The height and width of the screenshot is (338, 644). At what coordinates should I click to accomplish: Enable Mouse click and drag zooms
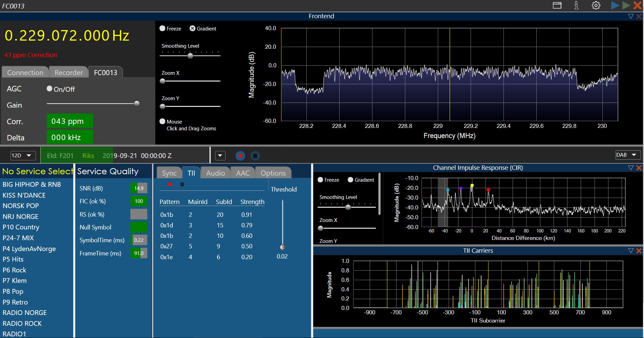(x=163, y=121)
